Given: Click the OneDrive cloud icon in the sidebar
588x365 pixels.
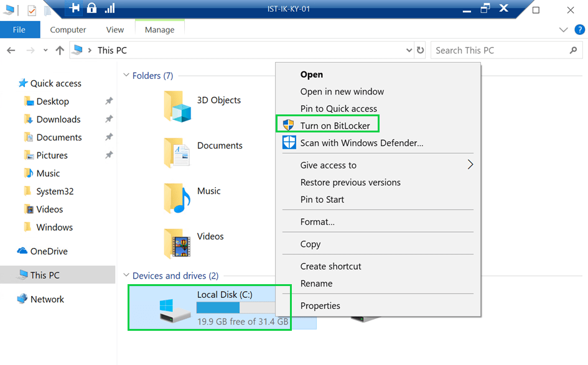Looking at the screenshot, I should point(22,251).
